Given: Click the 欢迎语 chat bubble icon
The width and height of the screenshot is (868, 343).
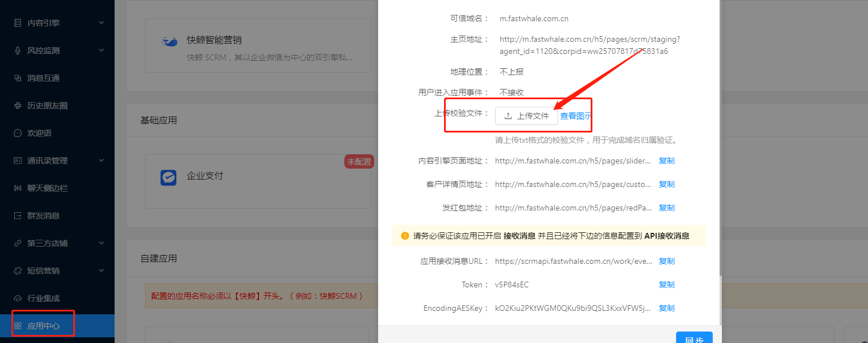Looking at the screenshot, I should coord(17,133).
